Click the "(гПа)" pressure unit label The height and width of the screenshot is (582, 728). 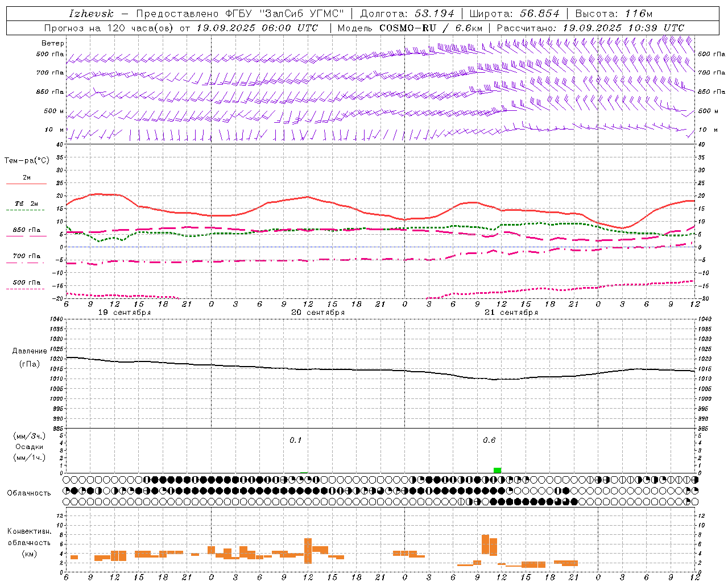point(30,364)
